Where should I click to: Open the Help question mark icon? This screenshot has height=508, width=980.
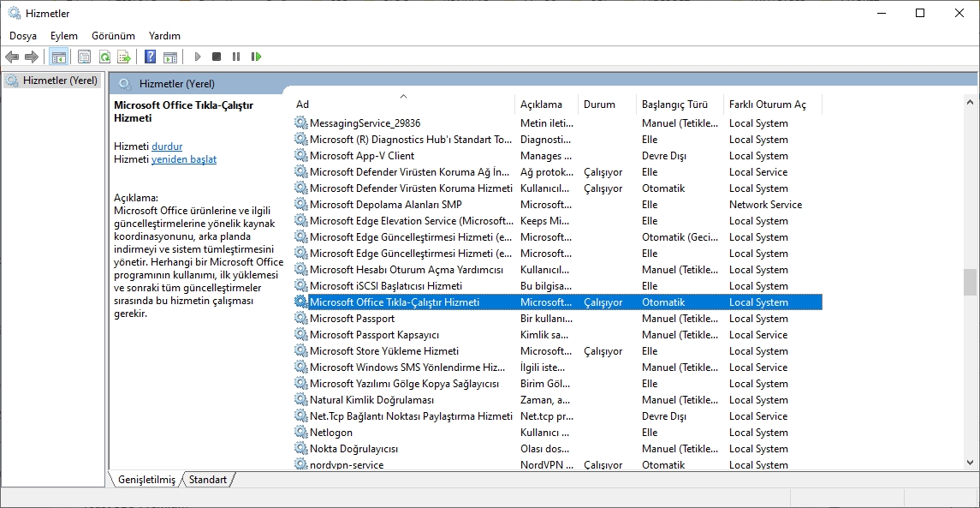(x=150, y=57)
